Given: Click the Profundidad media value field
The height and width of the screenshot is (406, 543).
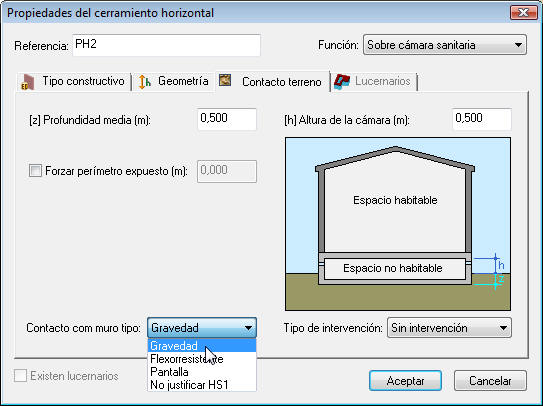Looking at the screenshot, I should point(227,119).
